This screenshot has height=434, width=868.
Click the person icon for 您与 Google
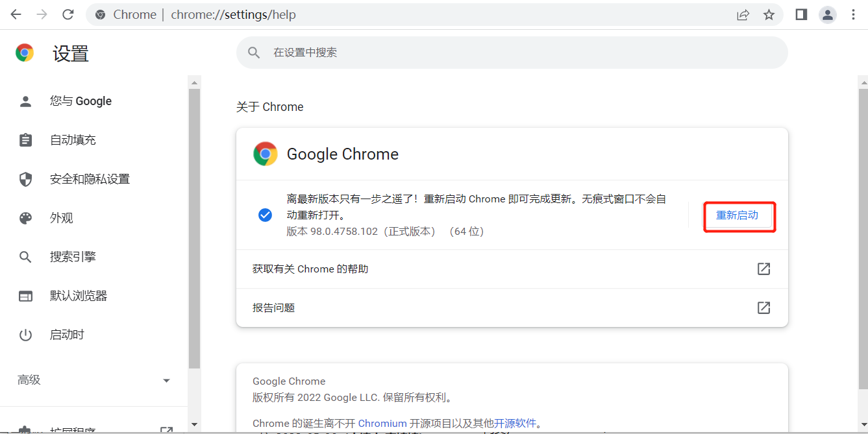pyautogui.click(x=25, y=101)
